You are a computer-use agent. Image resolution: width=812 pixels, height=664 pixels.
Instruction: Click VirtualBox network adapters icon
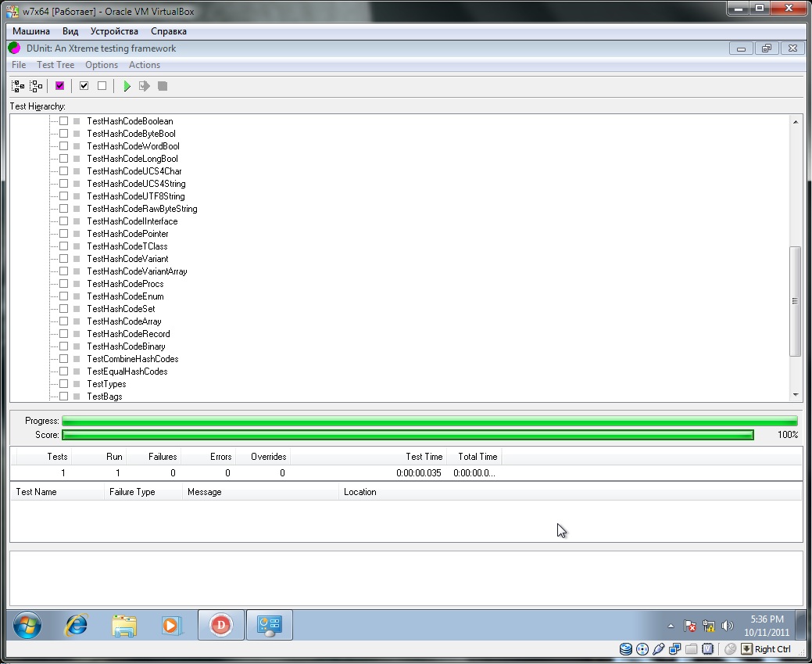674,649
